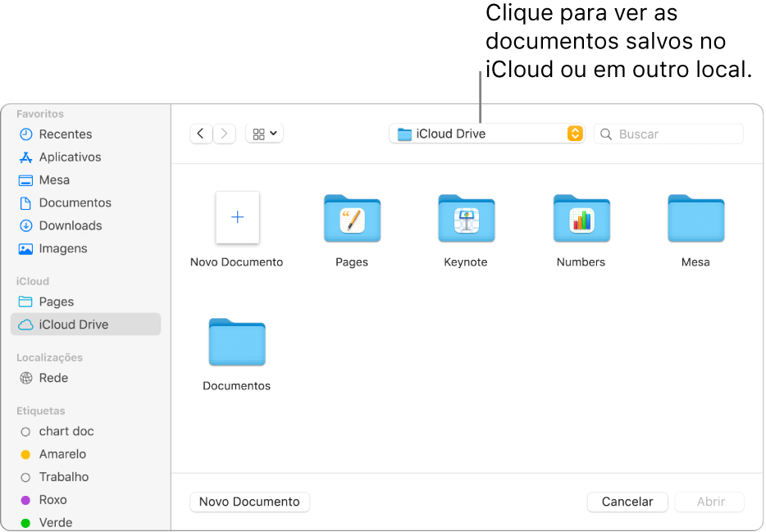Open the iCloud Drive location pop-up menu
The height and width of the screenshot is (532, 766).
click(487, 134)
